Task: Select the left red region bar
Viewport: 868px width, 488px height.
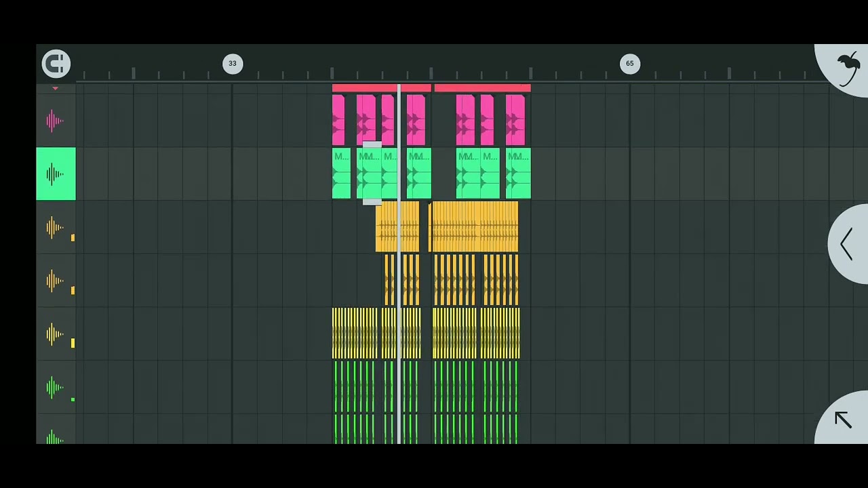Action: click(382, 88)
